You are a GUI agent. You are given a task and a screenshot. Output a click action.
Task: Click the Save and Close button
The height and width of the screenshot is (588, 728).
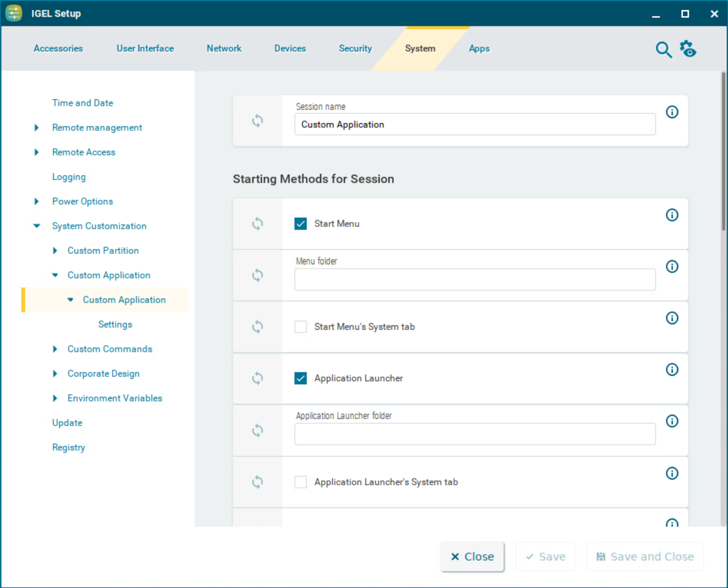coord(645,557)
